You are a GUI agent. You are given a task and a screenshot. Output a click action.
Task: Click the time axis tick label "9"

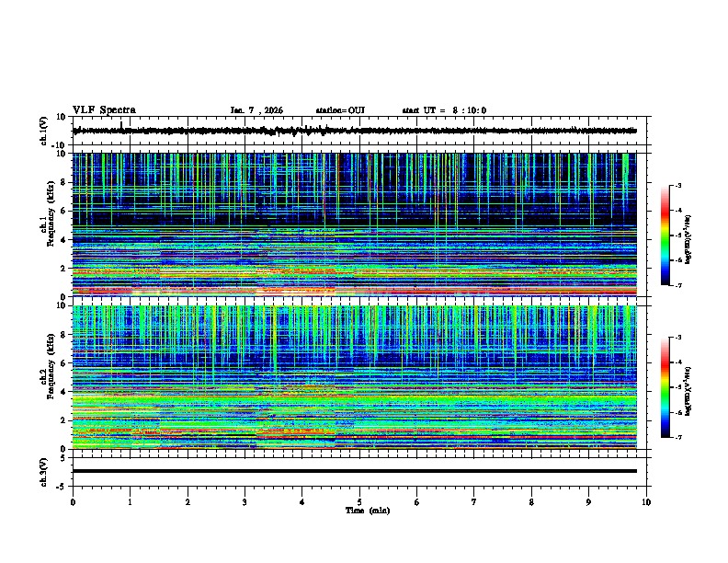click(588, 502)
